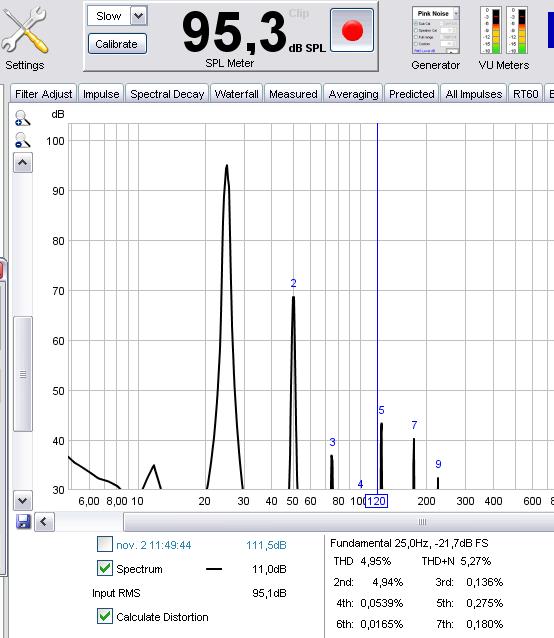Click the Spectrum 11,0dB value
This screenshot has width=554, height=638.
tap(269, 569)
